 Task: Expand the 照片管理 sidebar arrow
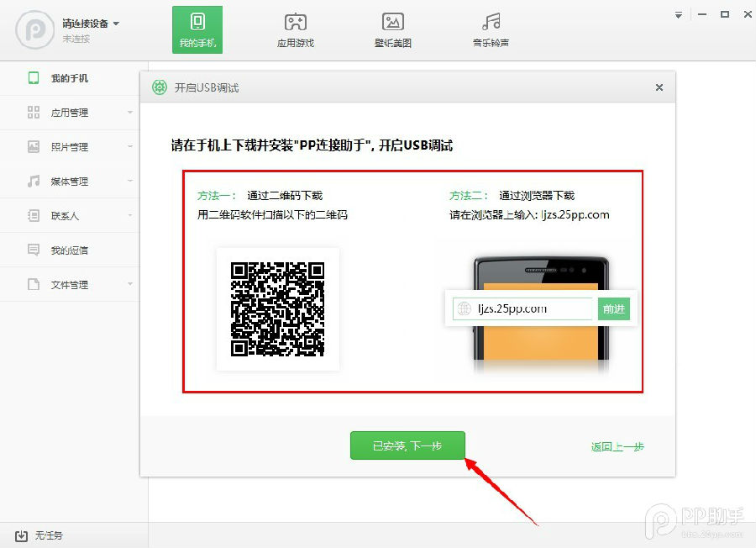(130, 147)
